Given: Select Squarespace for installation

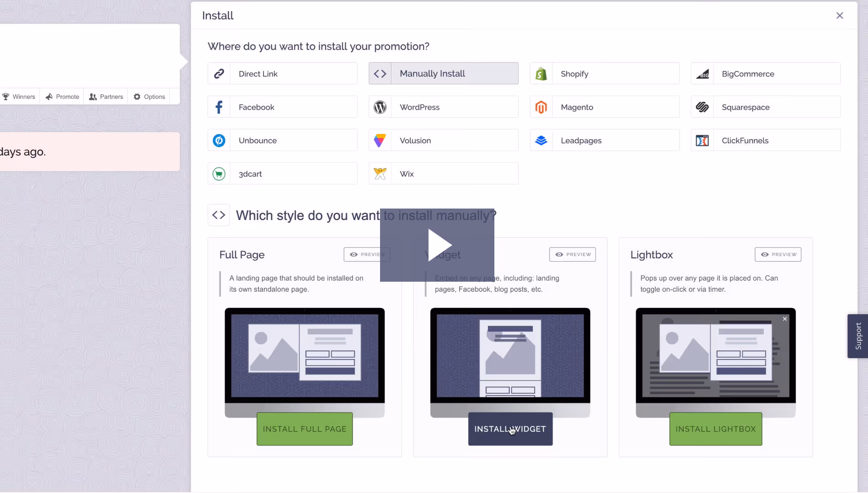Looking at the screenshot, I should [765, 107].
